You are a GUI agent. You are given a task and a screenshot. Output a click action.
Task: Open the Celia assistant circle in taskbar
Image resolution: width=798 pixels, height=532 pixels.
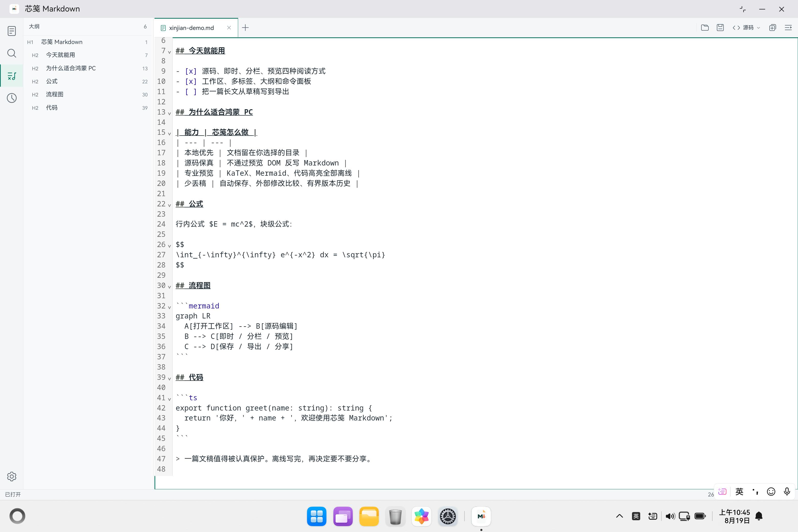[x=17, y=516]
